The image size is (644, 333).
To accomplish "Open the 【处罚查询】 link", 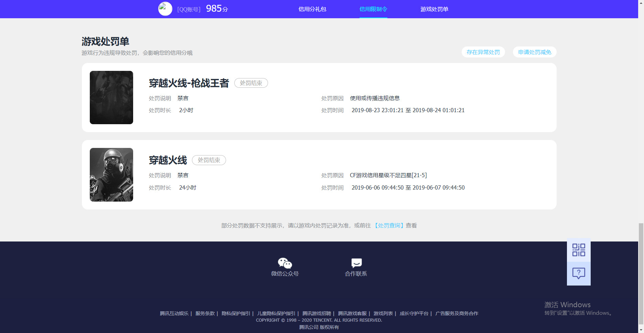I will pos(389,226).
